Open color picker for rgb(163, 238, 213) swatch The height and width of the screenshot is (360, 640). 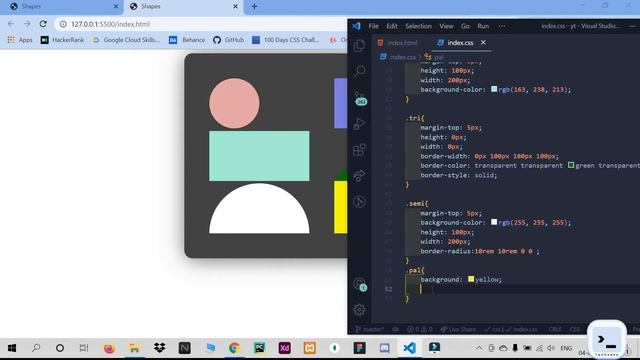(x=494, y=89)
